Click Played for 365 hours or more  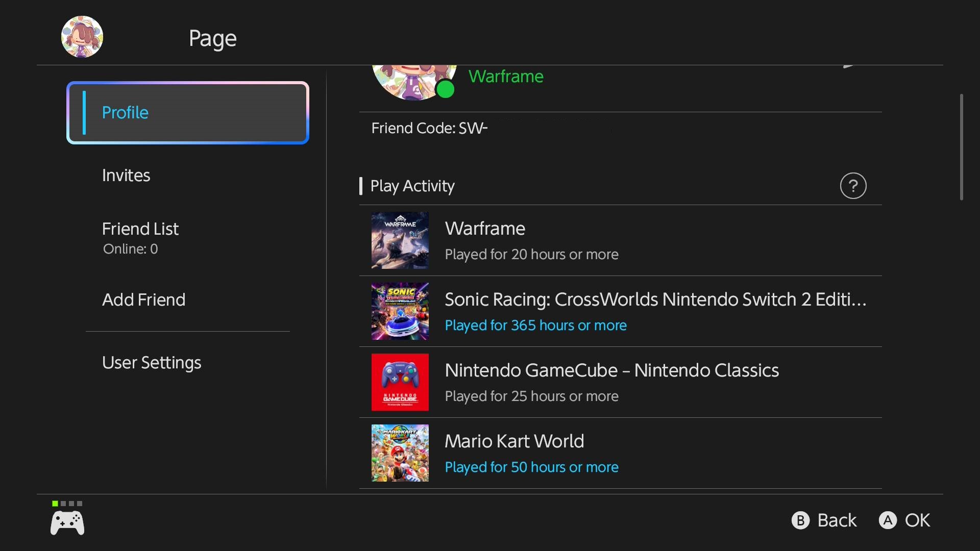coord(535,325)
